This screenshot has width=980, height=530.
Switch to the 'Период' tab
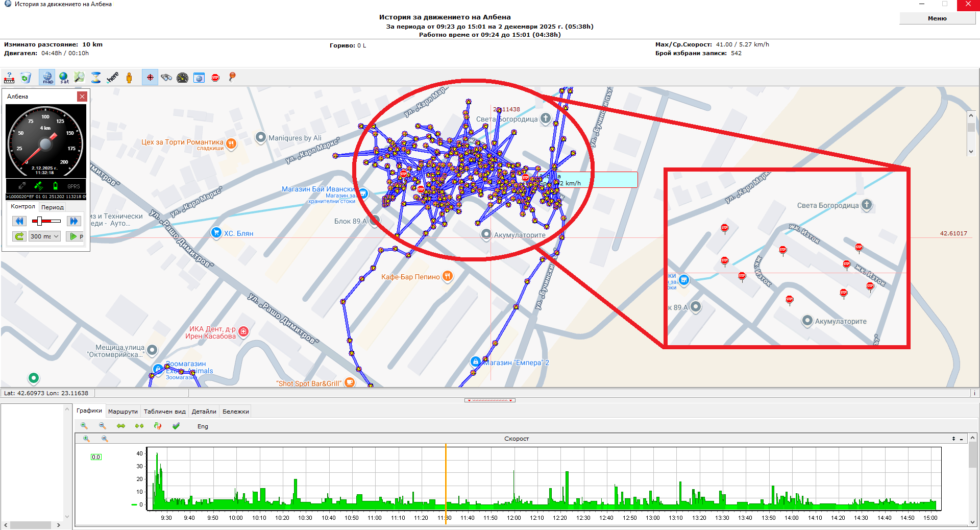click(53, 207)
